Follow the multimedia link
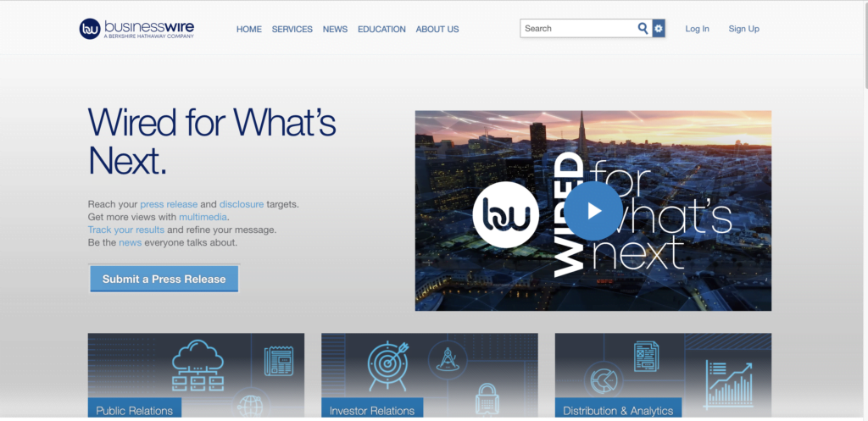 point(203,217)
